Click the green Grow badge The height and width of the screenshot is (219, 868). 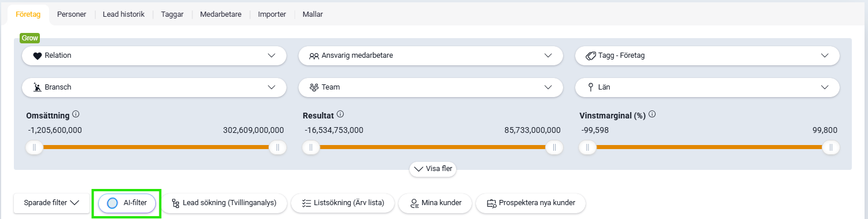click(x=29, y=38)
